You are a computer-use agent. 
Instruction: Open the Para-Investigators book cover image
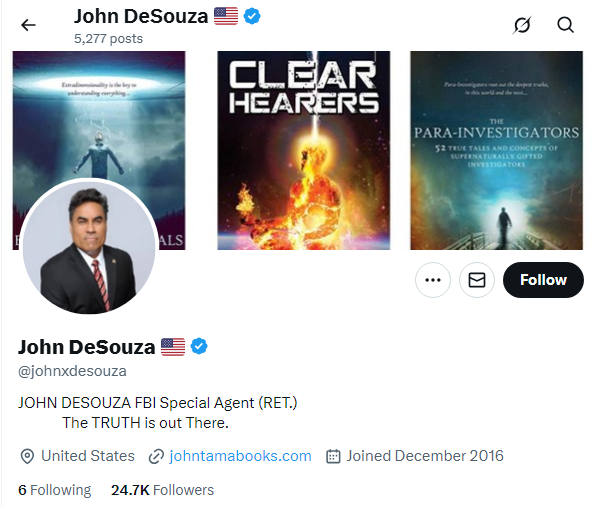click(x=496, y=151)
